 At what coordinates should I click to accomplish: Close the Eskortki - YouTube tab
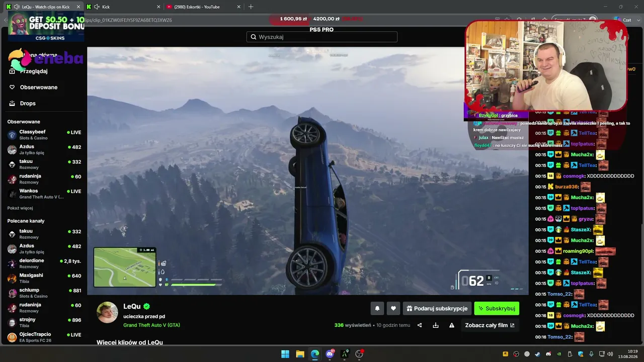[238, 7]
